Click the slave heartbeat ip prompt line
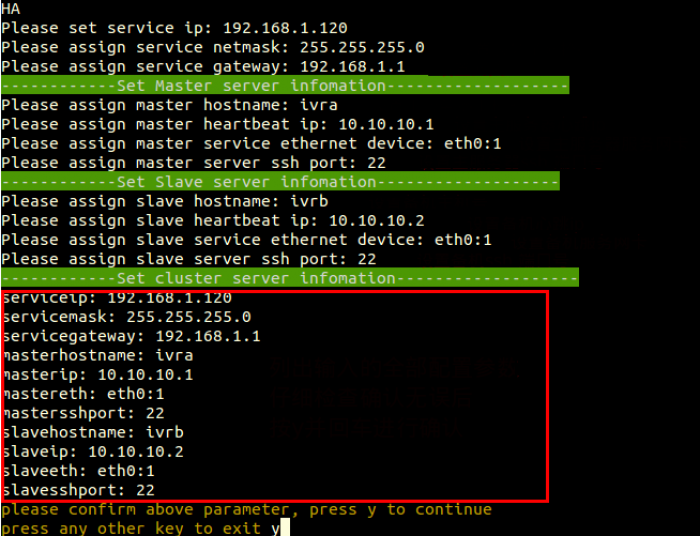 click(212, 220)
